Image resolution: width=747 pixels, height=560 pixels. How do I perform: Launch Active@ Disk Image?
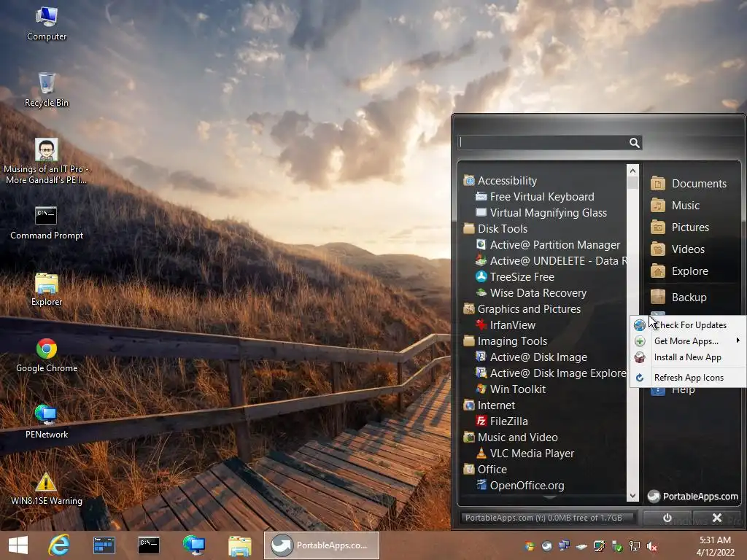pos(531,357)
